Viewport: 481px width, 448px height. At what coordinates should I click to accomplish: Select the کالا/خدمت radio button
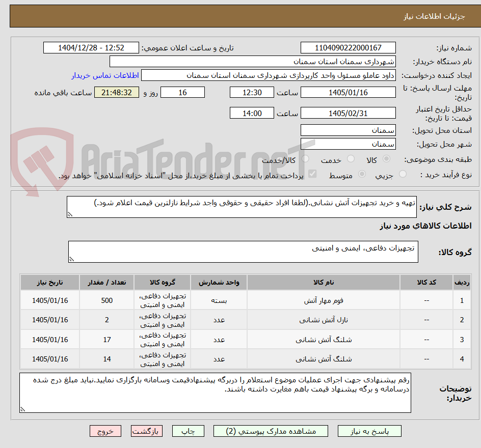305,159
